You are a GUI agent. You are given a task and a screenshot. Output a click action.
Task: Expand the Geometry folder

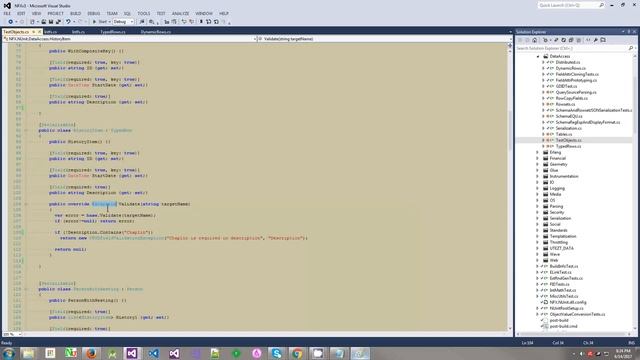point(538,164)
